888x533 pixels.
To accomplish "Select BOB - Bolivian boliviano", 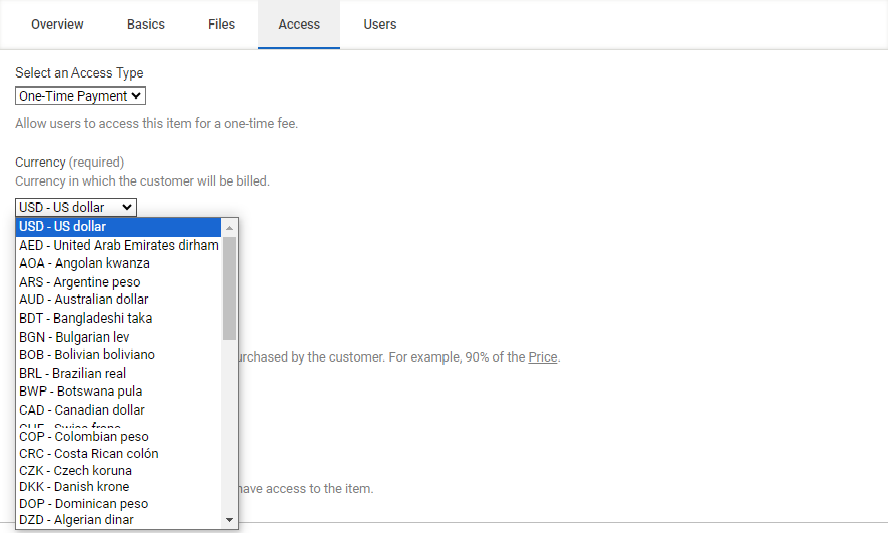I will click(118, 355).
